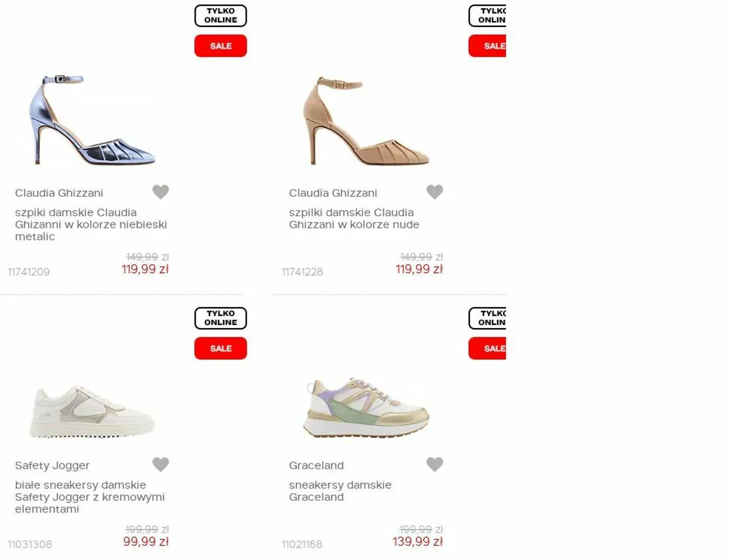Open białe sneakersy damskie Safety Jogger link
The image size is (732, 560).
pyautogui.click(x=90, y=497)
